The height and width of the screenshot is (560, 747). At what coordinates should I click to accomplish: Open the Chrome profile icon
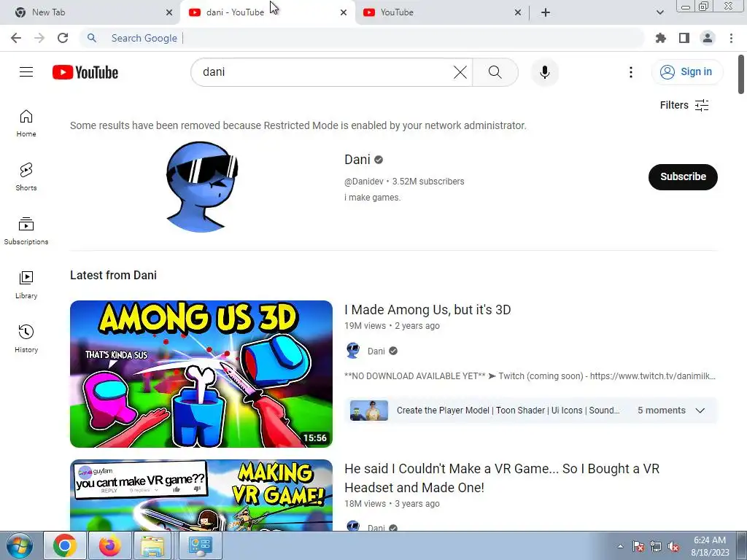[708, 38]
